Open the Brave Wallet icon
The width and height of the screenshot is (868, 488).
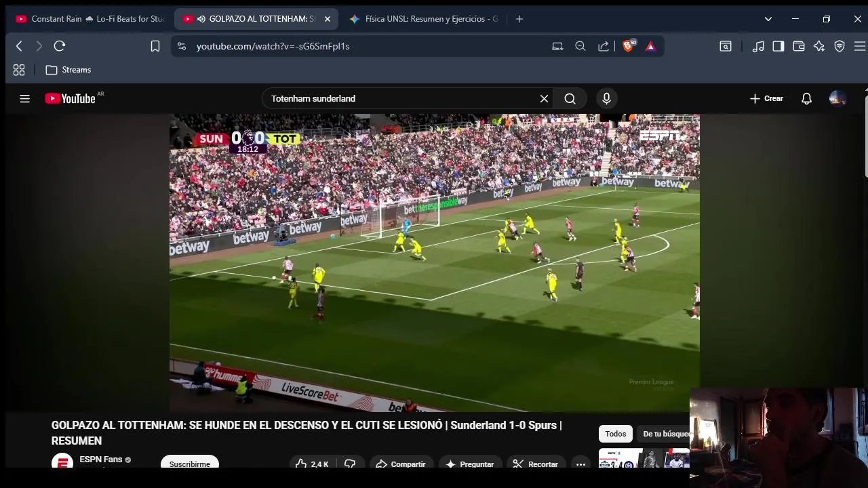tap(799, 46)
